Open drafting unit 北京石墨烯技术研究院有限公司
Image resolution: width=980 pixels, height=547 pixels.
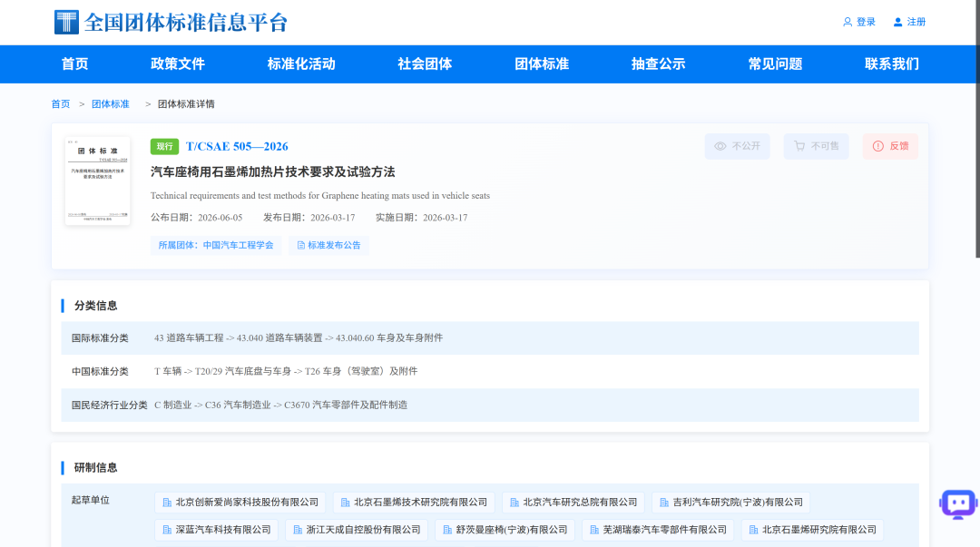coord(414,503)
